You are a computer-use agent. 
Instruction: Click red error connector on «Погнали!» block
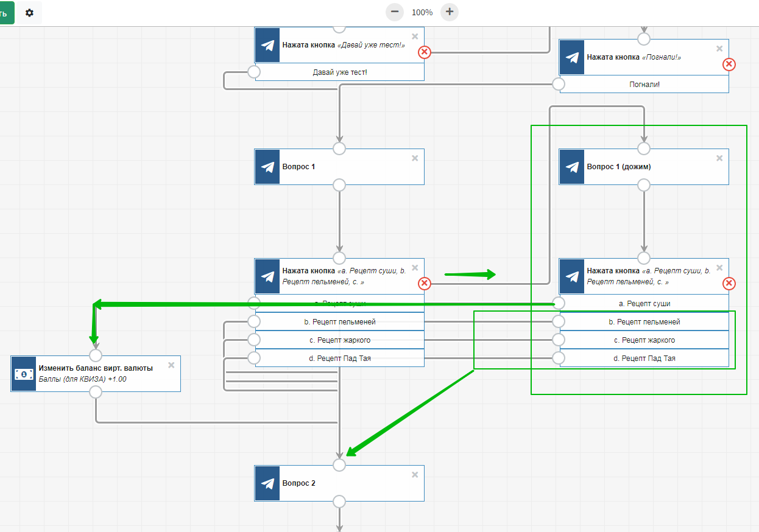point(729,65)
